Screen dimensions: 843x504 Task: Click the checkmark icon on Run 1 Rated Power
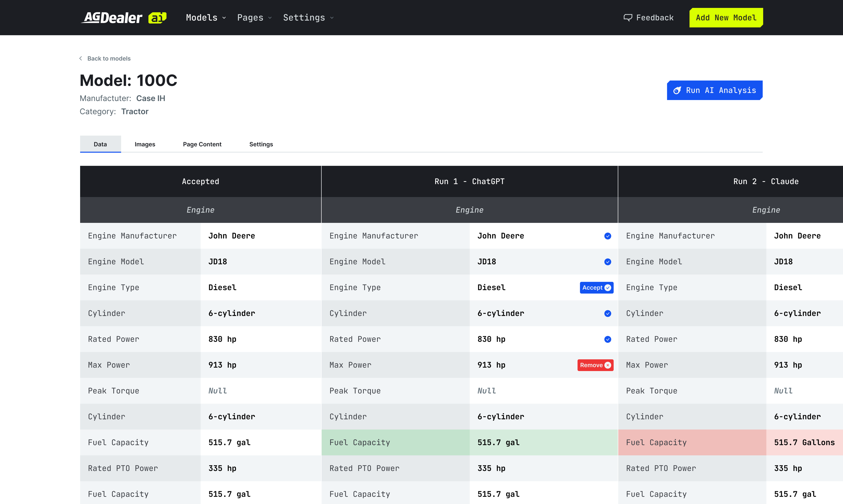click(607, 339)
